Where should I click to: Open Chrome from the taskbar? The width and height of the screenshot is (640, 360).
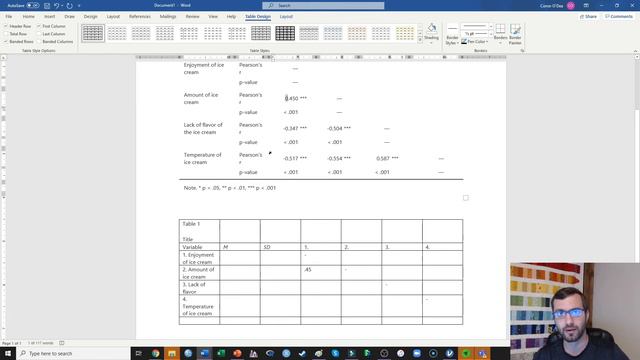(x=156, y=353)
